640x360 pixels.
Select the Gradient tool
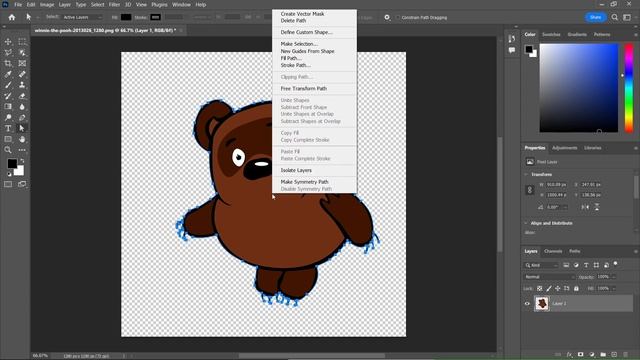tap(8, 107)
